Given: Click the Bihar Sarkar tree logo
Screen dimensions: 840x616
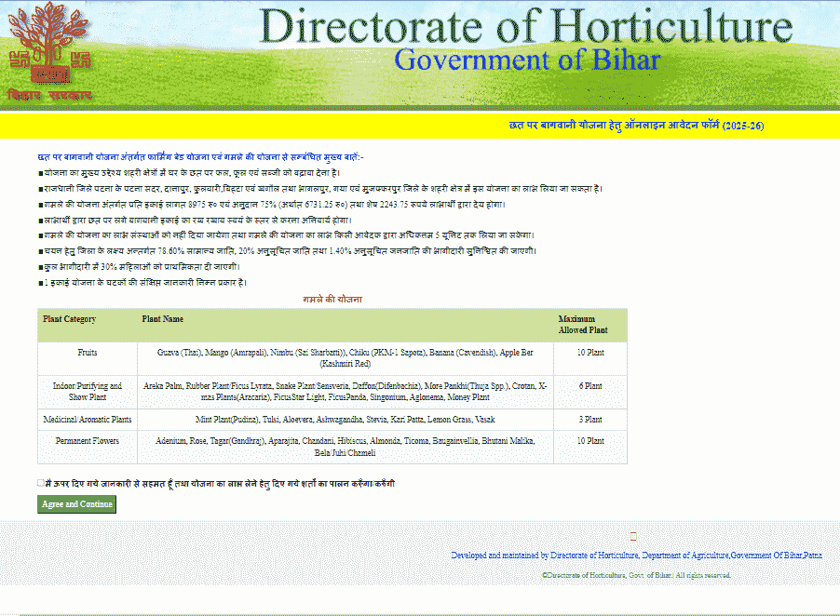Looking at the screenshot, I should tap(51, 52).
